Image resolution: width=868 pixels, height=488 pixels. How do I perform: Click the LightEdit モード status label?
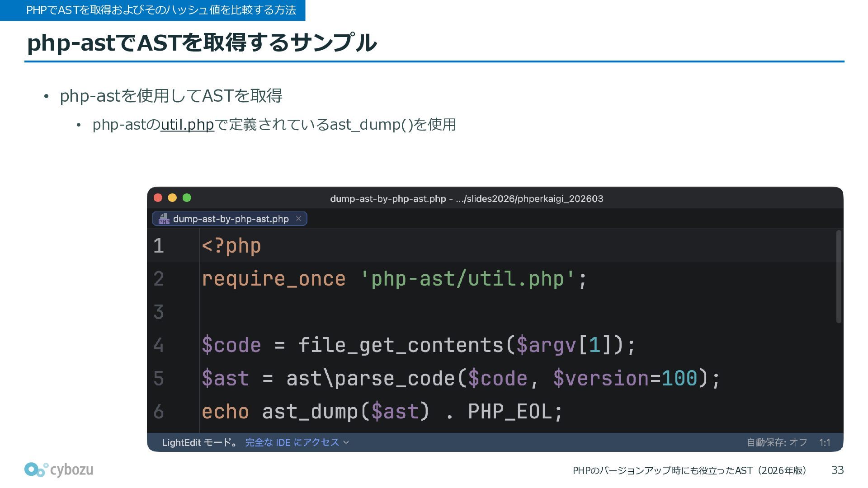[199, 442]
